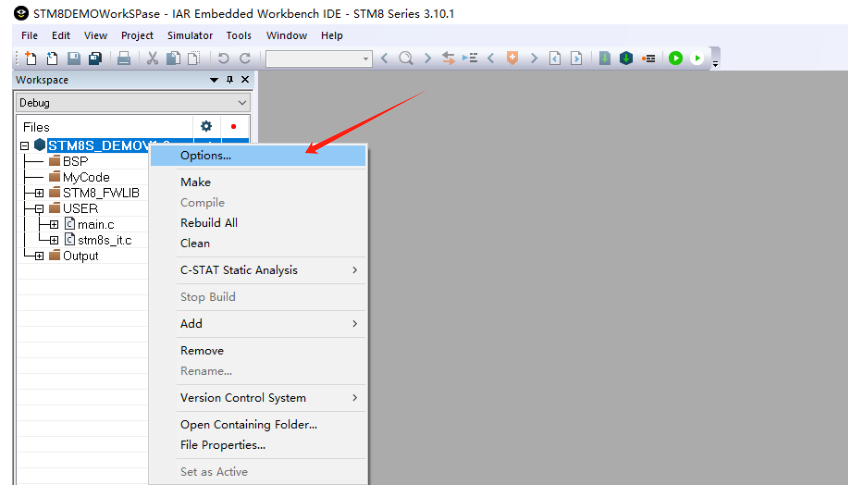Click the Copy toolbar icon
Screen dimensions: 848x485
(x=173, y=58)
